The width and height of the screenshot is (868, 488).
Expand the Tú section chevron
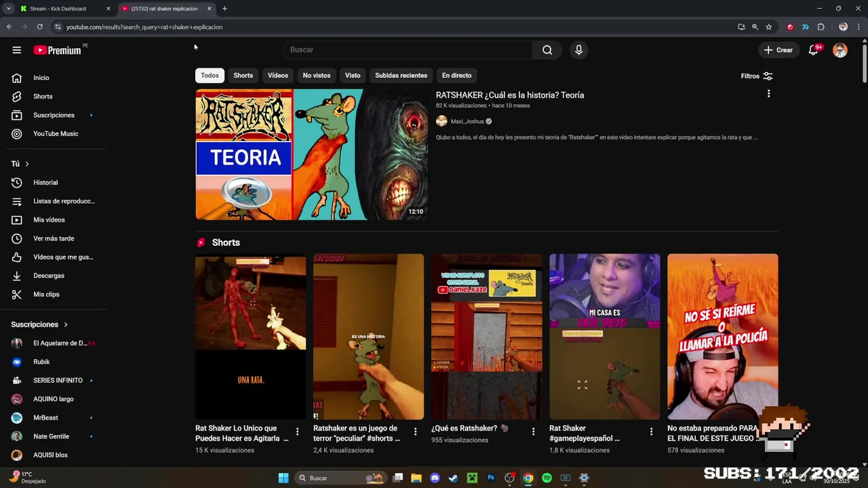(x=27, y=164)
